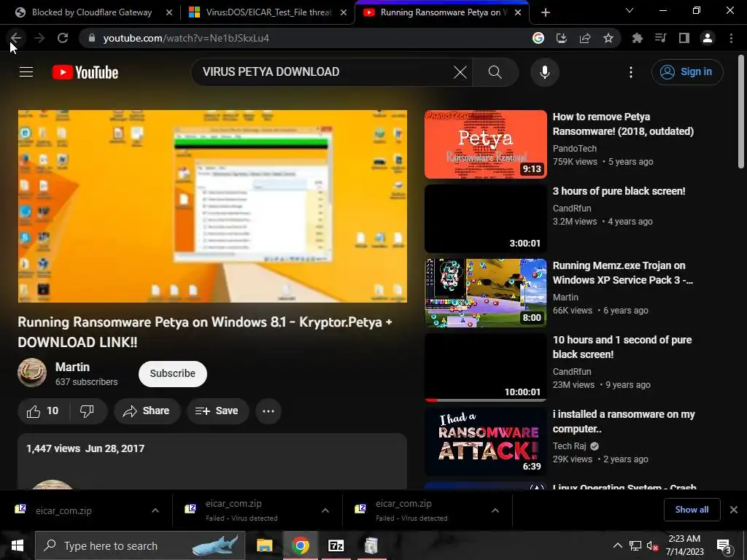This screenshot has width=747, height=560.
Task: Open Running Memz.exe Trojan video thumbnail
Action: point(485,293)
